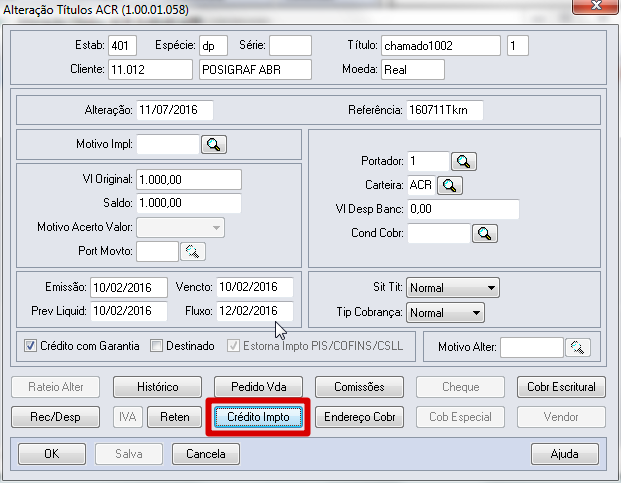Click the Cheque button
The width and height of the screenshot is (621, 483).
click(x=461, y=387)
